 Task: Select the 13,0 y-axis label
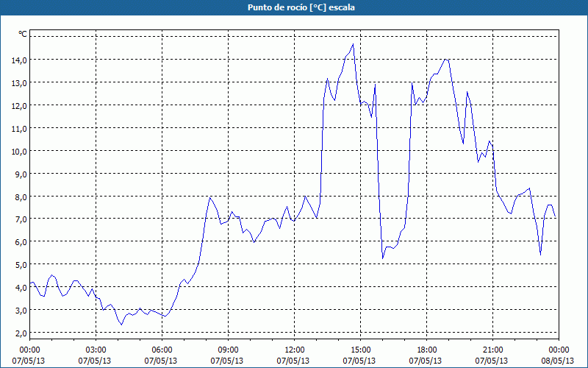click(x=19, y=83)
